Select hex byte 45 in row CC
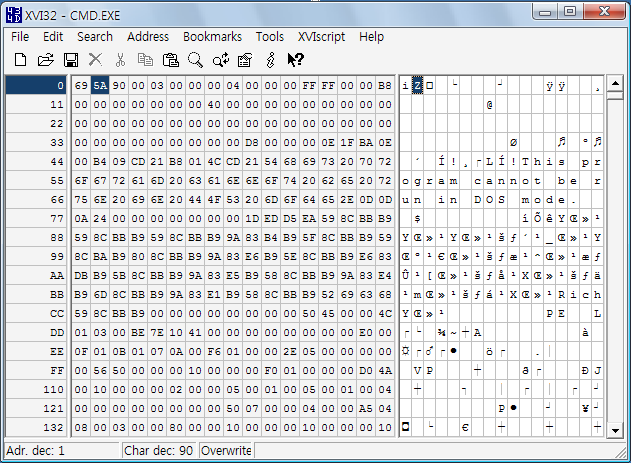The width and height of the screenshot is (631, 463). pyautogui.click(x=328, y=313)
